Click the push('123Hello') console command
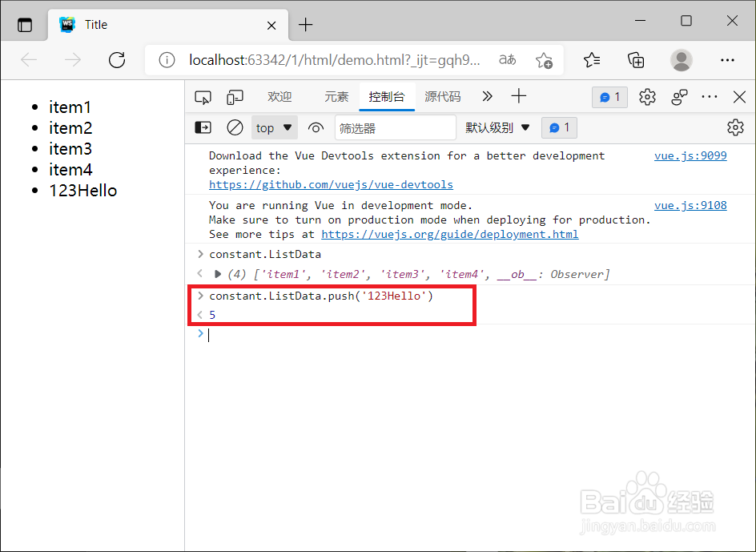Image resolution: width=756 pixels, height=552 pixels. click(321, 296)
